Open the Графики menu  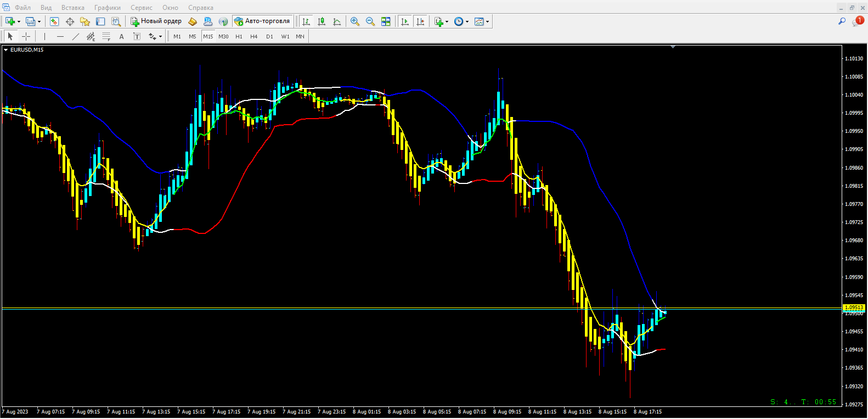107,8
